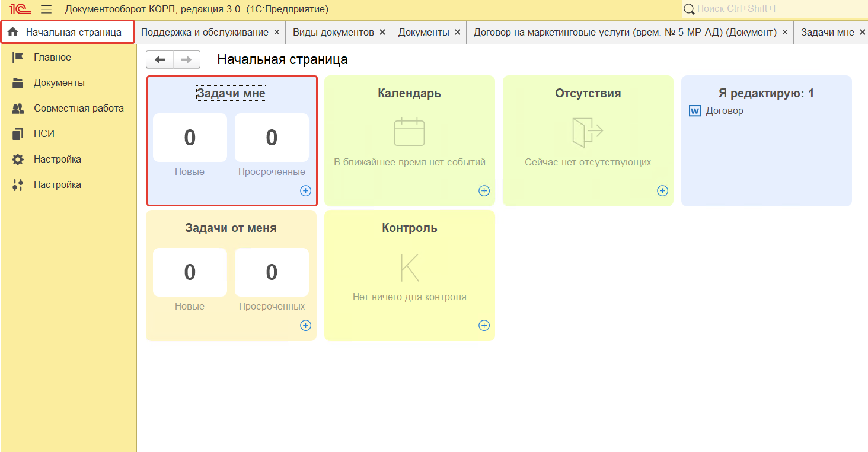Expand the Задачи мне widget plus icon
The width and height of the screenshot is (868, 452).
(305, 190)
